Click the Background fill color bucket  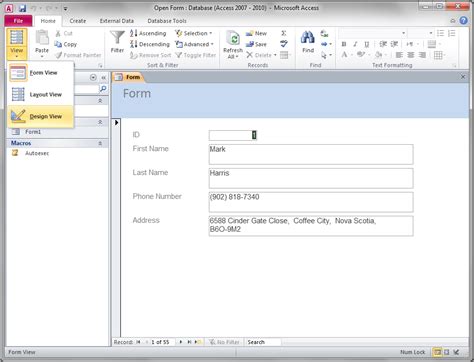[x=378, y=55]
